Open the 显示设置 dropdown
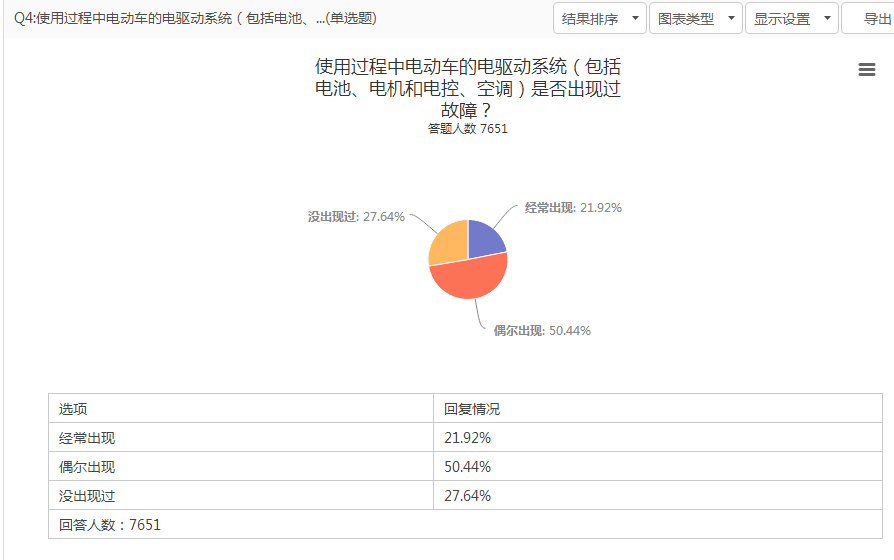The height and width of the screenshot is (560, 894). (792, 19)
